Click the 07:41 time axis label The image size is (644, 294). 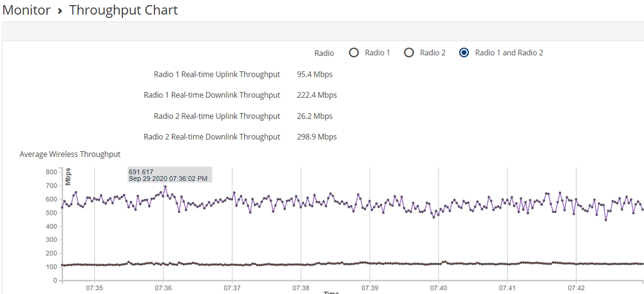(x=507, y=288)
